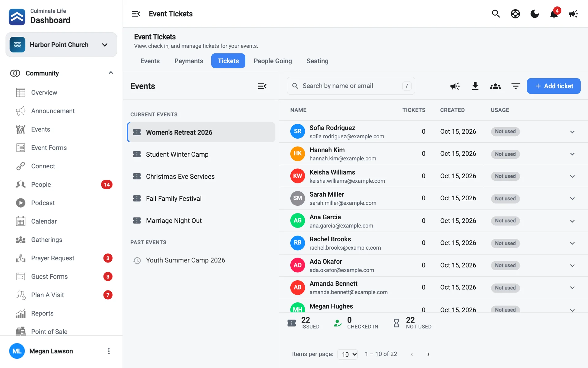Viewport: 588px width, 368px height.
Task: Open the filter list icon
Action: tap(515, 86)
